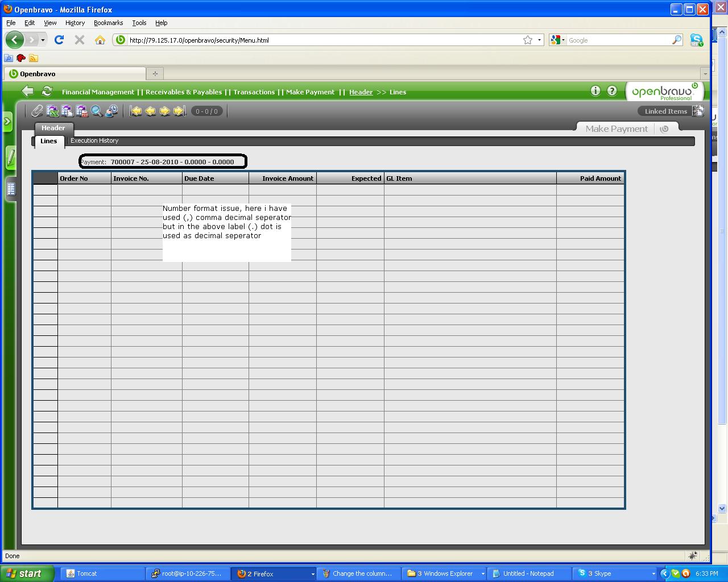This screenshot has height=582, width=728.
Task: Open the Windows Start menu
Action: [x=27, y=573]
